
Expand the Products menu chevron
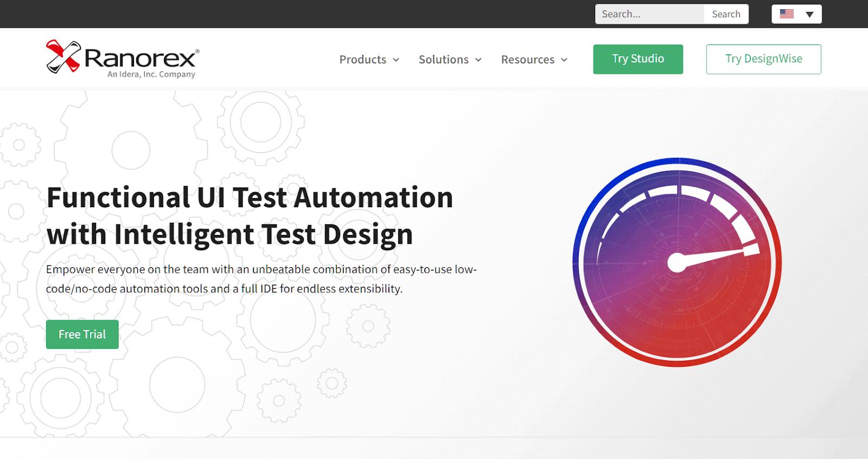396,60
